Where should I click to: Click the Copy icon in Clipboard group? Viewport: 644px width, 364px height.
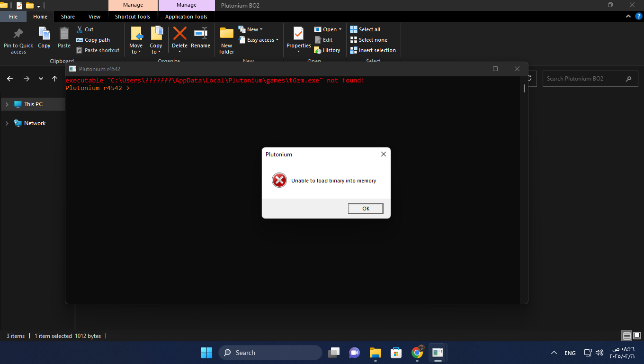tap(44, 35)
